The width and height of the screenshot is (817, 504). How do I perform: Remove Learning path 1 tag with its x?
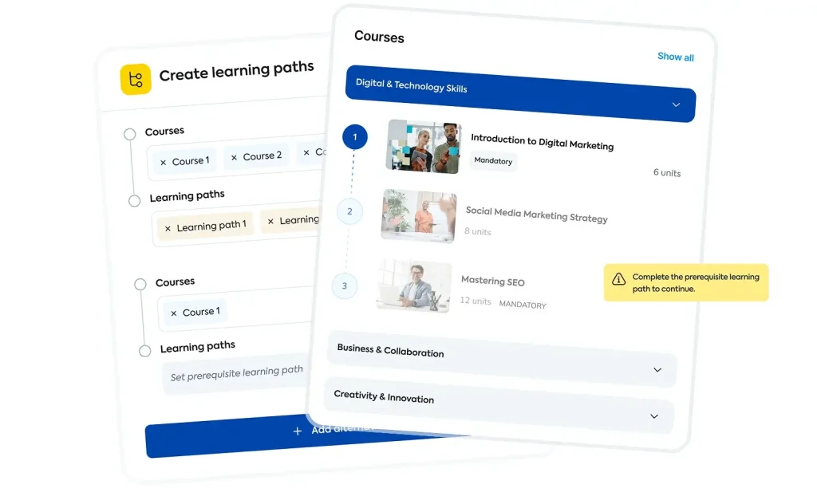coord(168,228)
